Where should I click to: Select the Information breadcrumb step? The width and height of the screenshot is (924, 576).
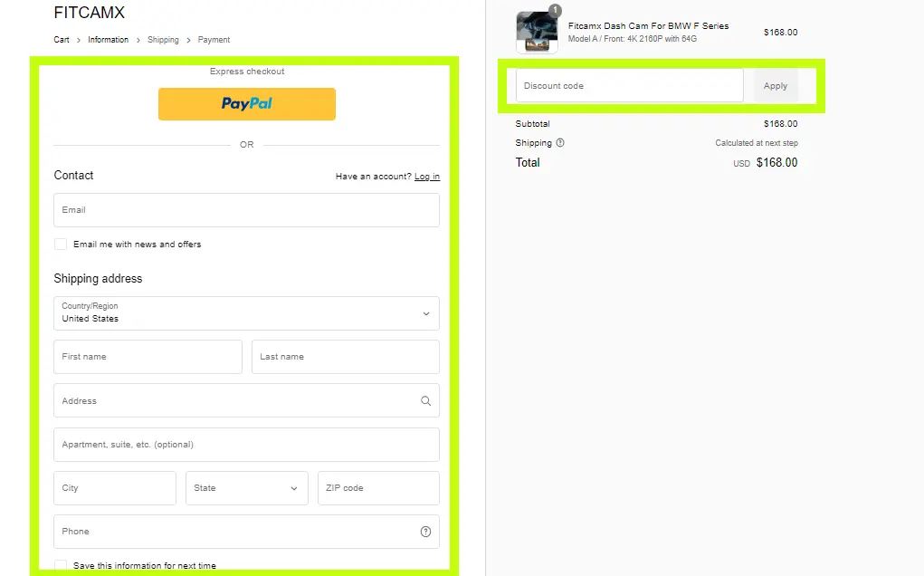click(108, 40)
